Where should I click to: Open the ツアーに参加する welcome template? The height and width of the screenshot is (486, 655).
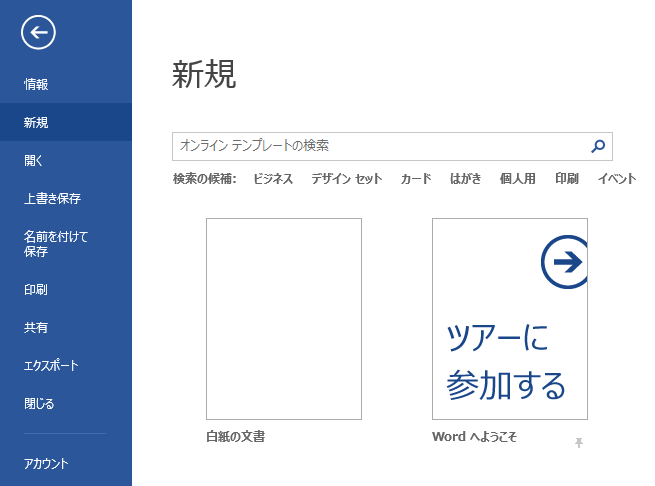pyautogui.click(x=509, y=319)
